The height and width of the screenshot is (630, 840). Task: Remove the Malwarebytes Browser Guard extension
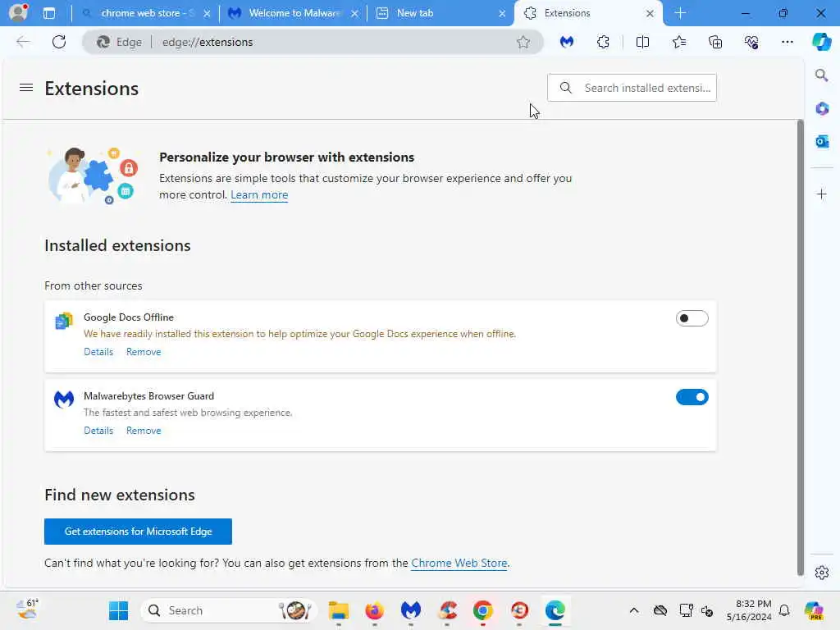[144, 431]
